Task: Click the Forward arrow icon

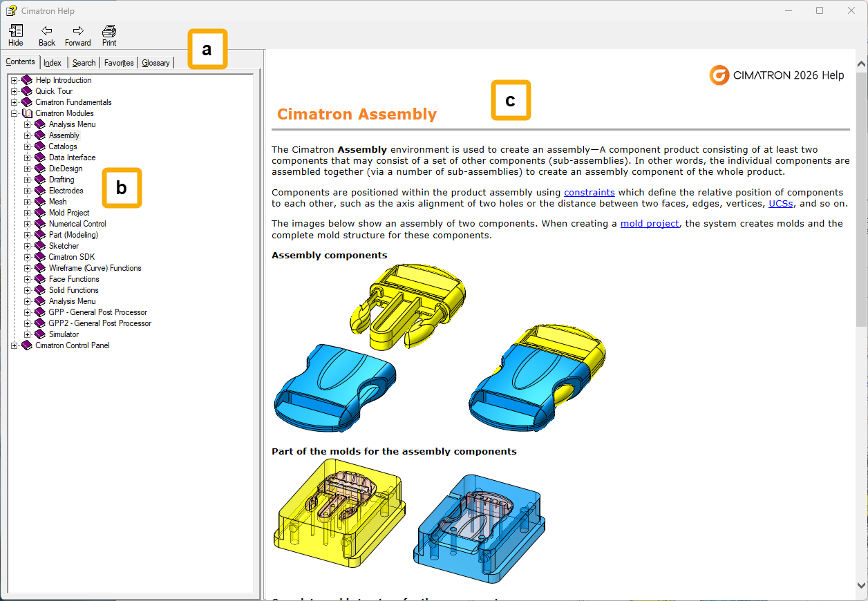Action: point(78,31)
